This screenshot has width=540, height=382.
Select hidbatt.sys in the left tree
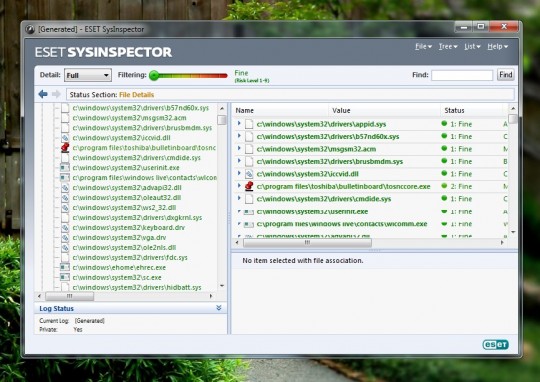[137, 287]
